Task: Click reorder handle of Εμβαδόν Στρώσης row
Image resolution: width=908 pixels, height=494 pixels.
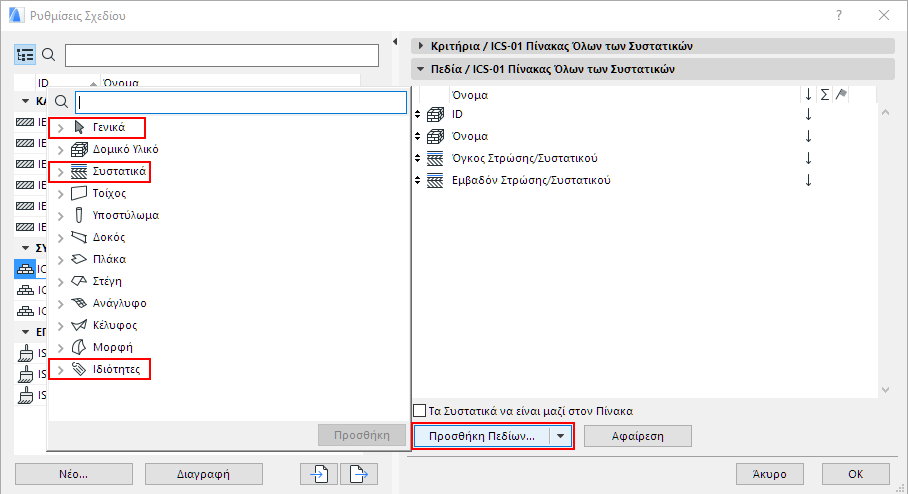Action: pos(418,181)
